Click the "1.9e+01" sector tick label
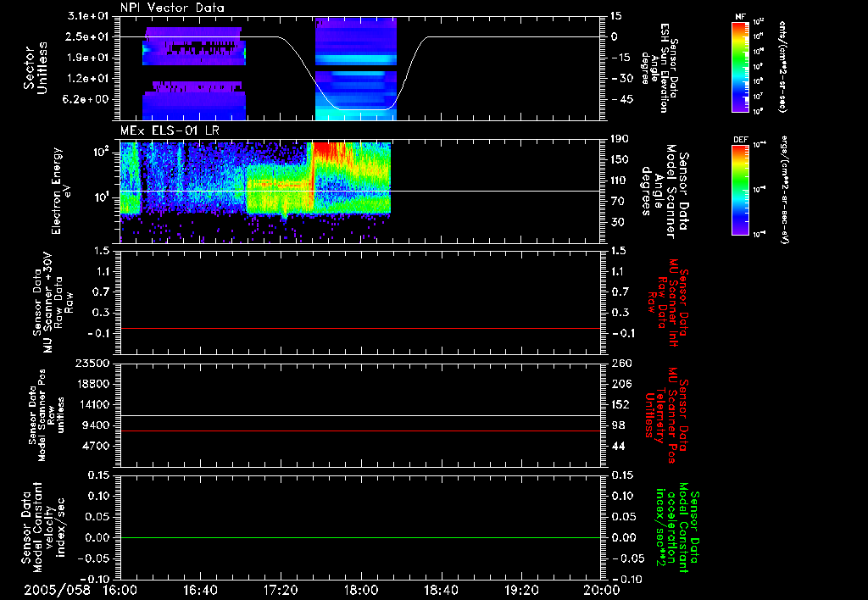The image size is (868, 600). point(88,58)
